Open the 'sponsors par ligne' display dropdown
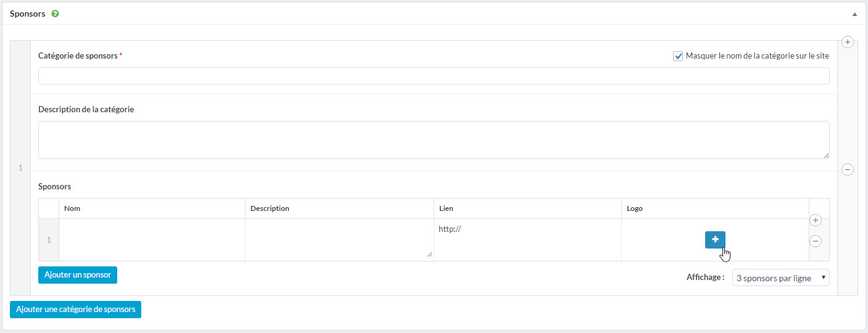 coord(780,278)
